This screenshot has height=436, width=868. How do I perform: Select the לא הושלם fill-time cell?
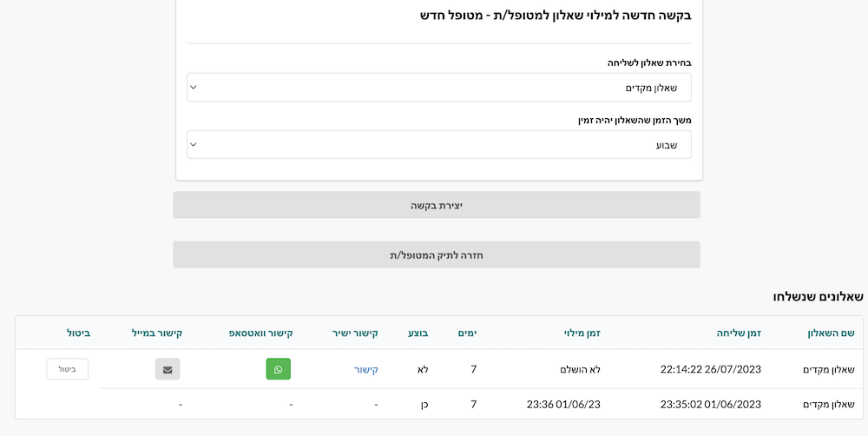(580, 369)
